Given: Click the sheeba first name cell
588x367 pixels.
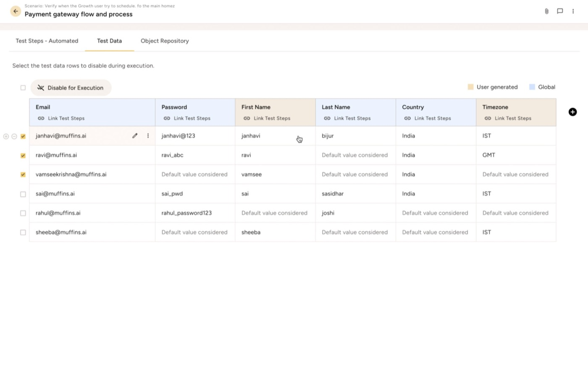Looking at the screenshot, I should (x=276, y=232).
